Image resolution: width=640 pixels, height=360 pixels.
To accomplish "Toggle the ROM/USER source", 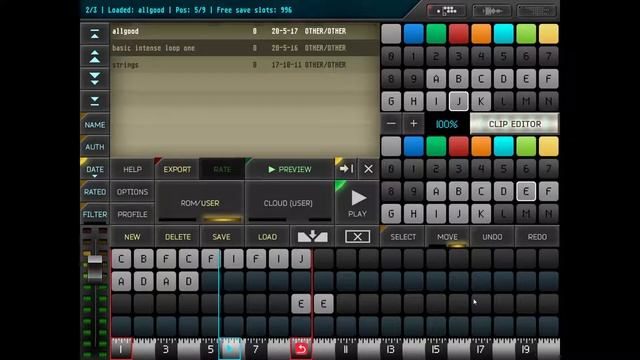I will (x=200, y=203).
